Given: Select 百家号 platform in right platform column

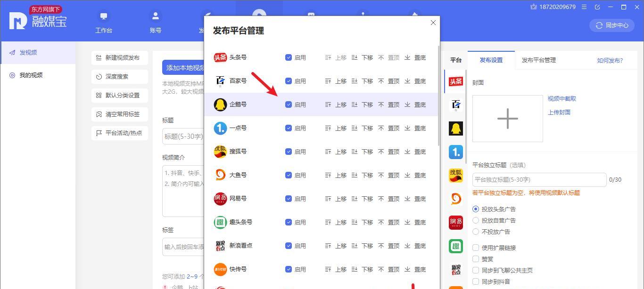Looking at the screenshot, I should point(456,105).
